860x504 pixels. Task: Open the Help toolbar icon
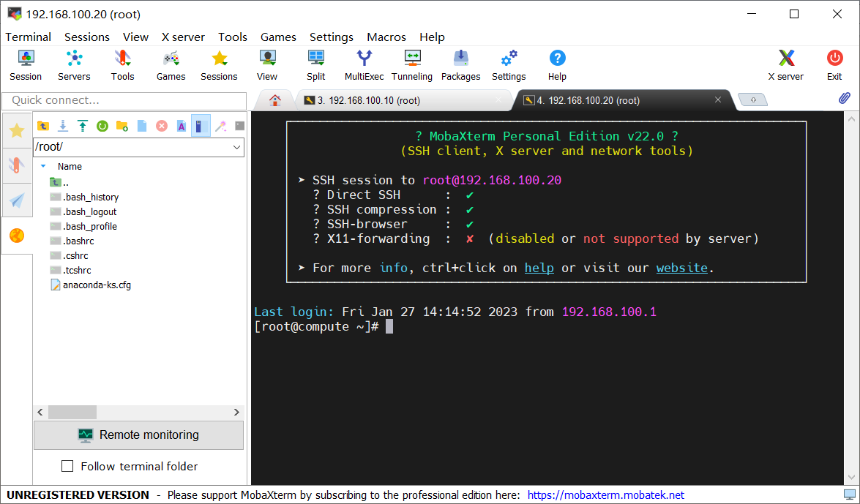557,64
